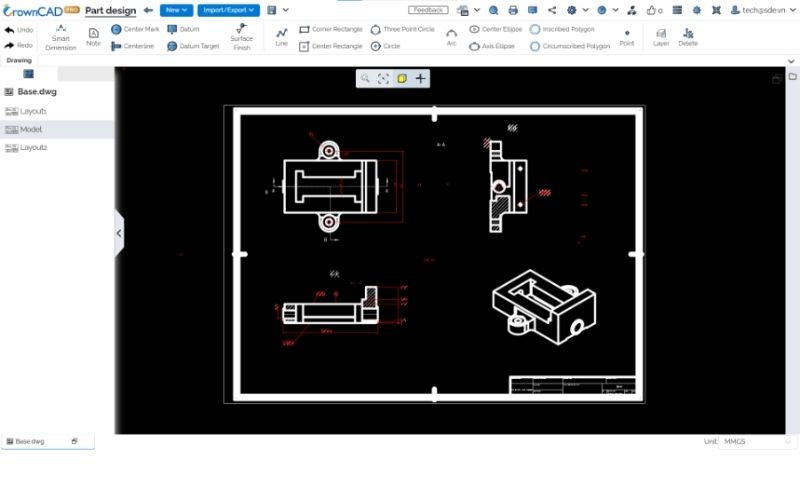
Task: Click the isometric view of the part
Action: click(x=544, y=307)
